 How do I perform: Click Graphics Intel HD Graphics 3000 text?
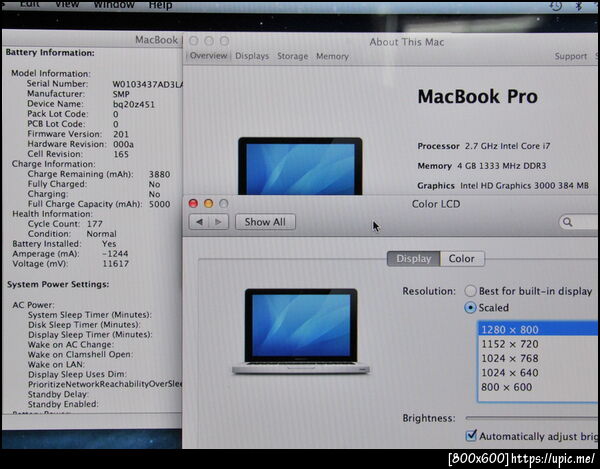[503, 186]
